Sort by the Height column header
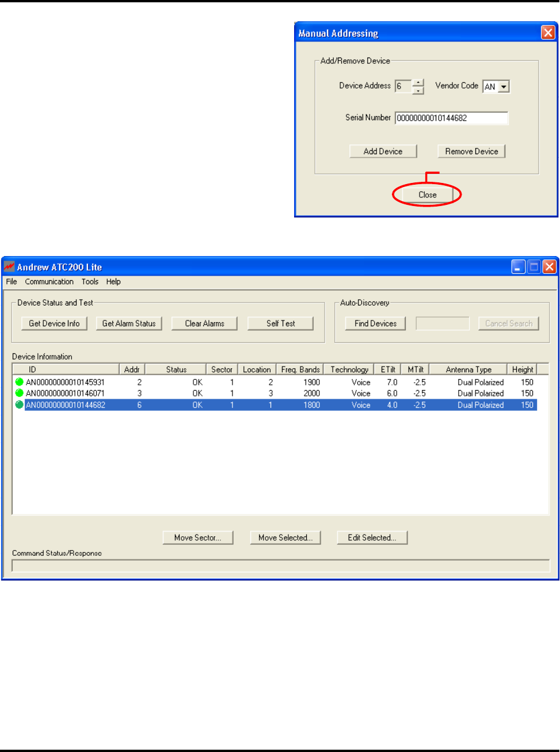This screenshot has height=752, width=560. click(x=522, y=369)
